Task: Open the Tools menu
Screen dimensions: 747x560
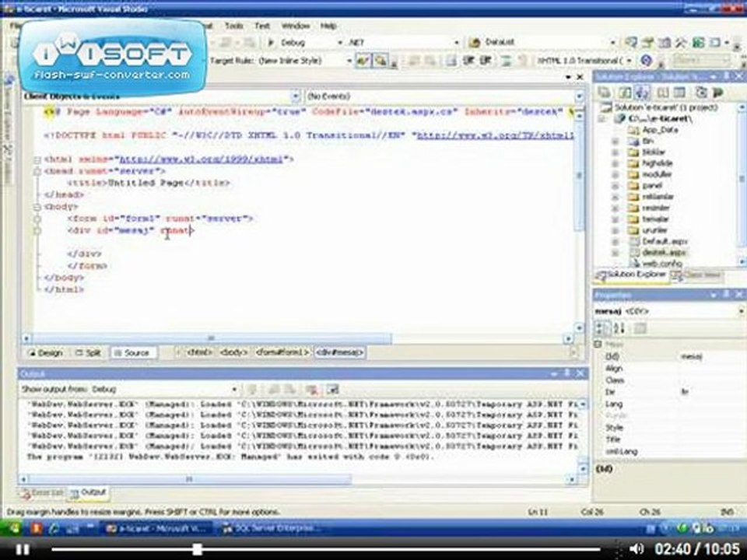Action: (x=234, y=26)
